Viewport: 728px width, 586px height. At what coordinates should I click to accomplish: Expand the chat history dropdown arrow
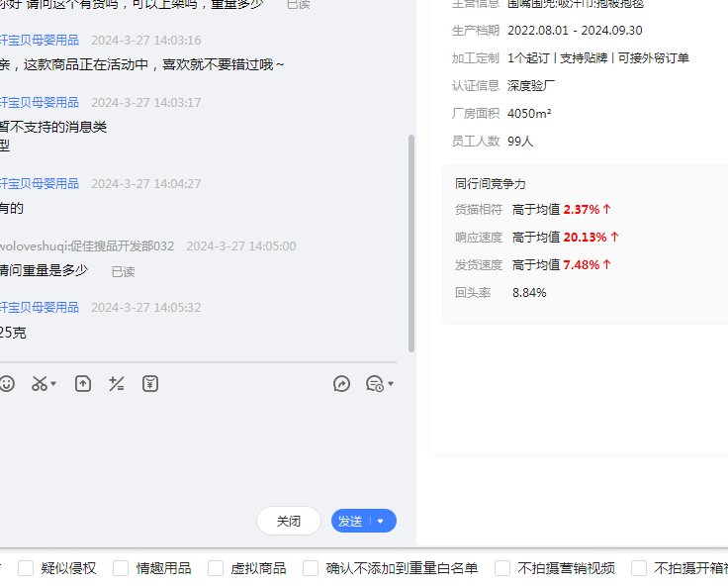coord(391,384)
